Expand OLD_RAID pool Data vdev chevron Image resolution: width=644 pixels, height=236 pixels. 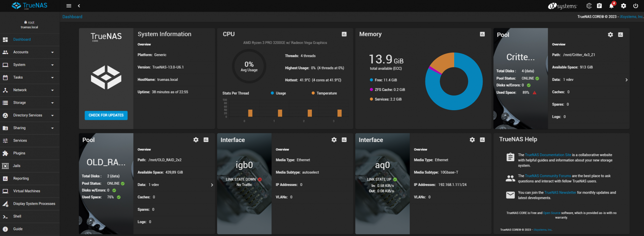pyautogui.click(x=212, y=185)
